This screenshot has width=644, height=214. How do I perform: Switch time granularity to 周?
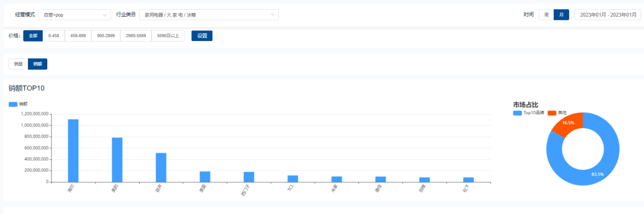(546, 15)
